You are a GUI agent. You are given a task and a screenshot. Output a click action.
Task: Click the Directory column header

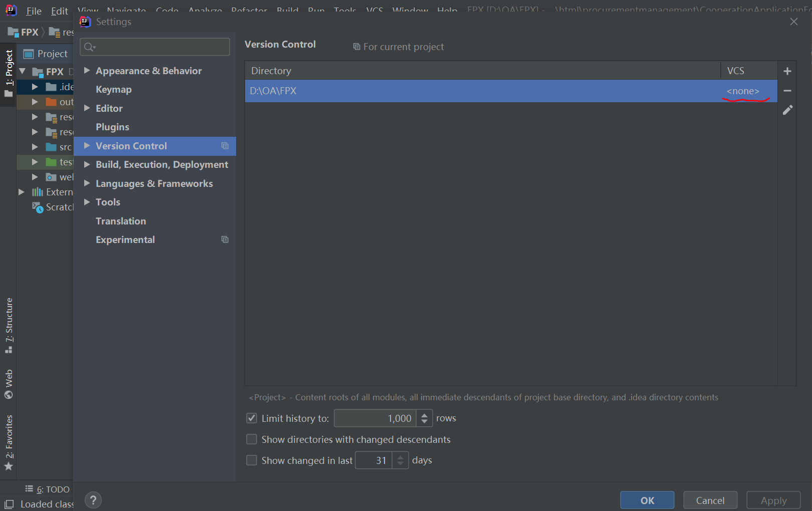coord(483,71)
